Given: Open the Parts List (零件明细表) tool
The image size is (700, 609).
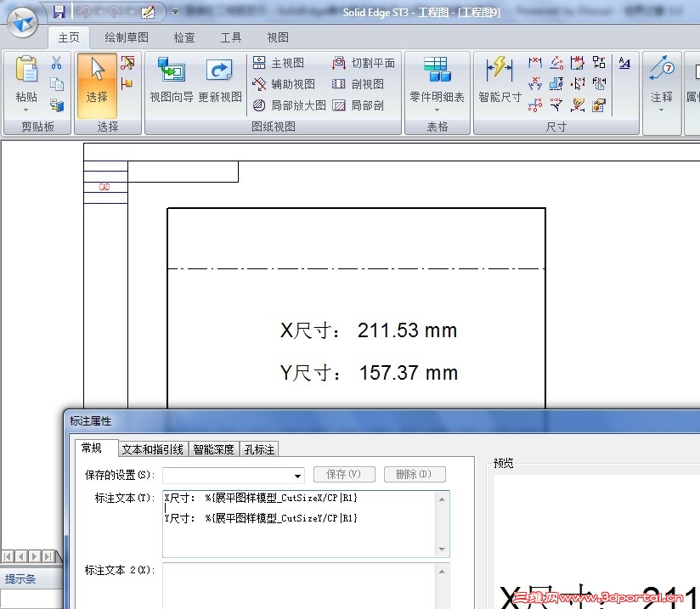Looking at the screenshot, I should coord(437,80).
